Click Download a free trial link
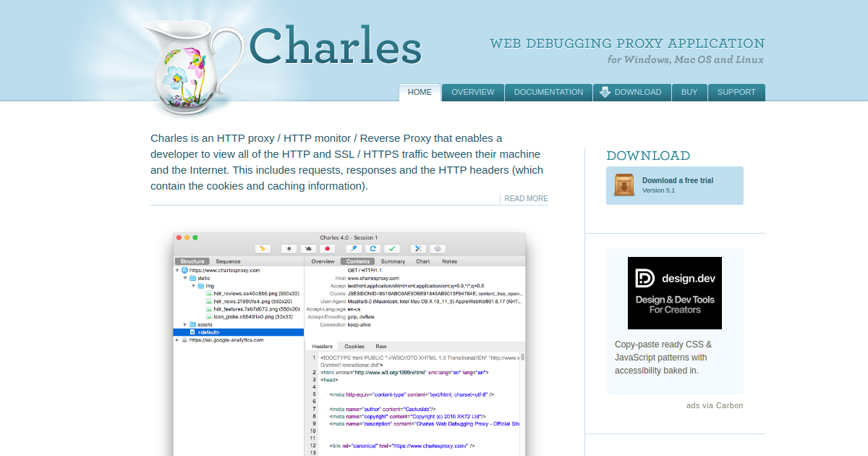 point(678,180)
